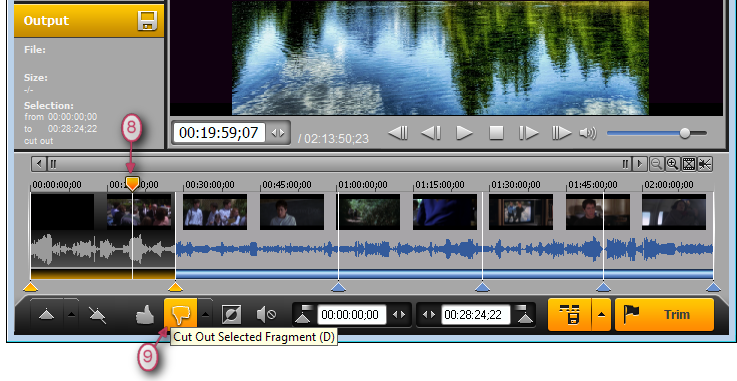The image size is (737, 381).
Task: Click the orange timeline slider cursor
Action: click(133, 183)
